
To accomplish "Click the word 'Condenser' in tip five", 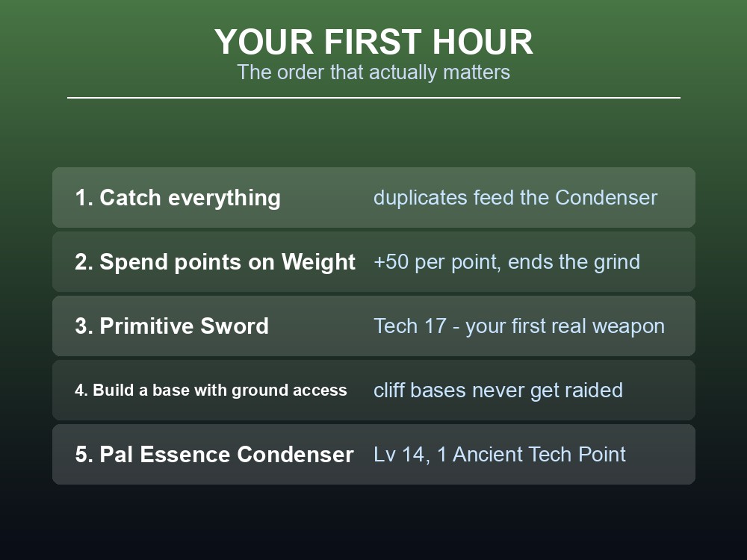I will coord(295,454).
